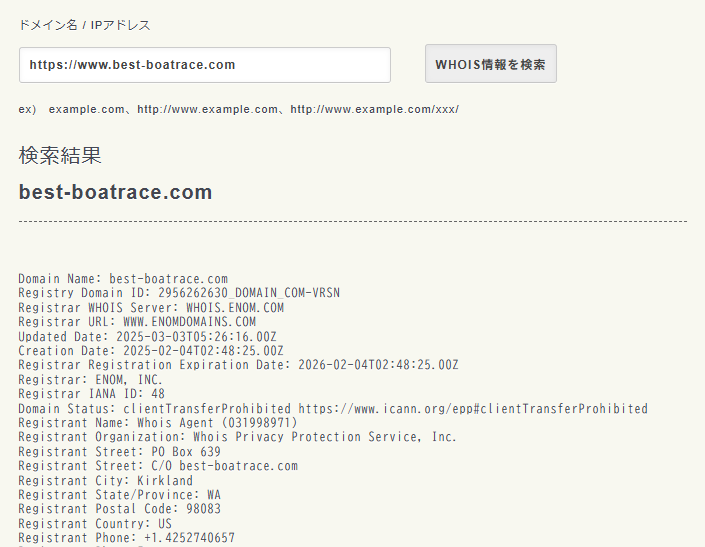The height and width of the screenshot is (547, 705).
Task: Click the icann.org clientTransferProhibited URL
Action: [473, 409]
